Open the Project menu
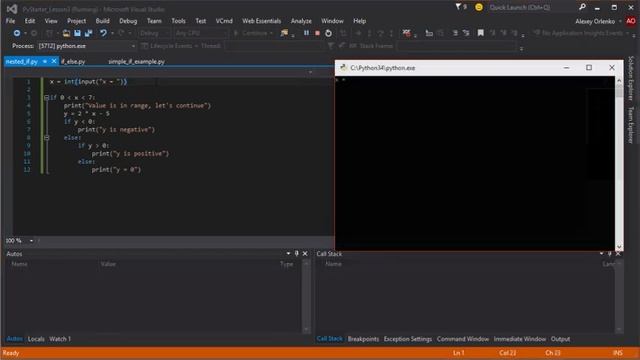Viewport: 640px width, 360px height. click(x=77, y=21)
